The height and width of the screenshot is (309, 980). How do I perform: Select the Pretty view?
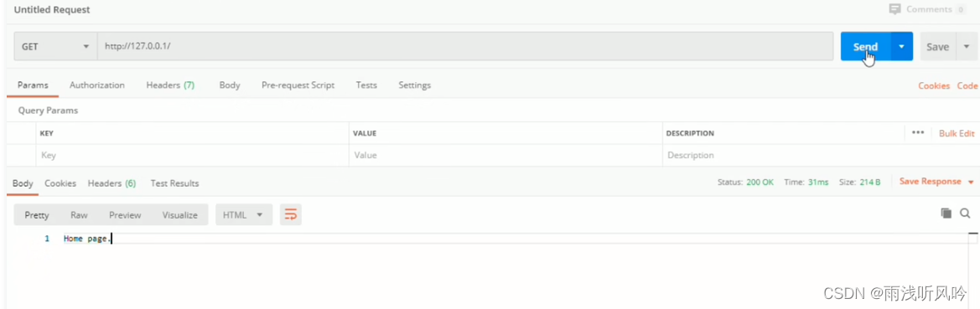tap(37, 214)
